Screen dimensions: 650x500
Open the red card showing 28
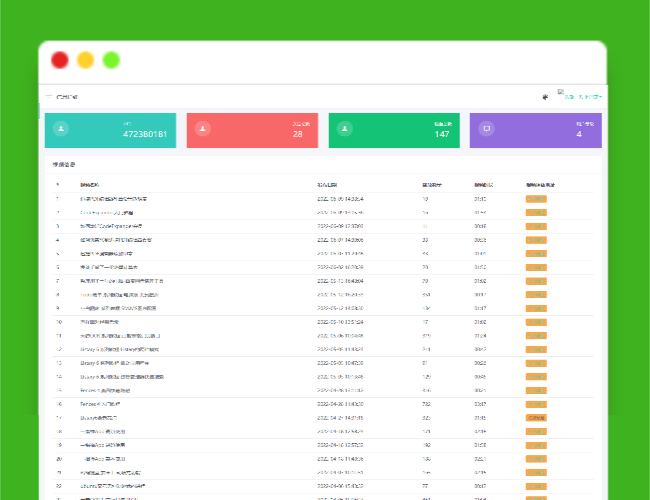(252, 130)
